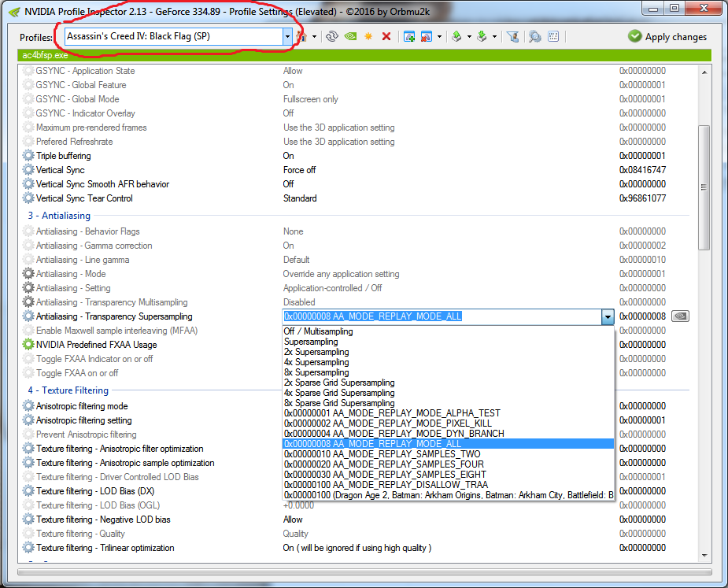The height and width of the screenshot is (588, 728).
Task: Click gear icon beside Texture filtering - Trilinear optimization
Action: (x=28, y=548)
